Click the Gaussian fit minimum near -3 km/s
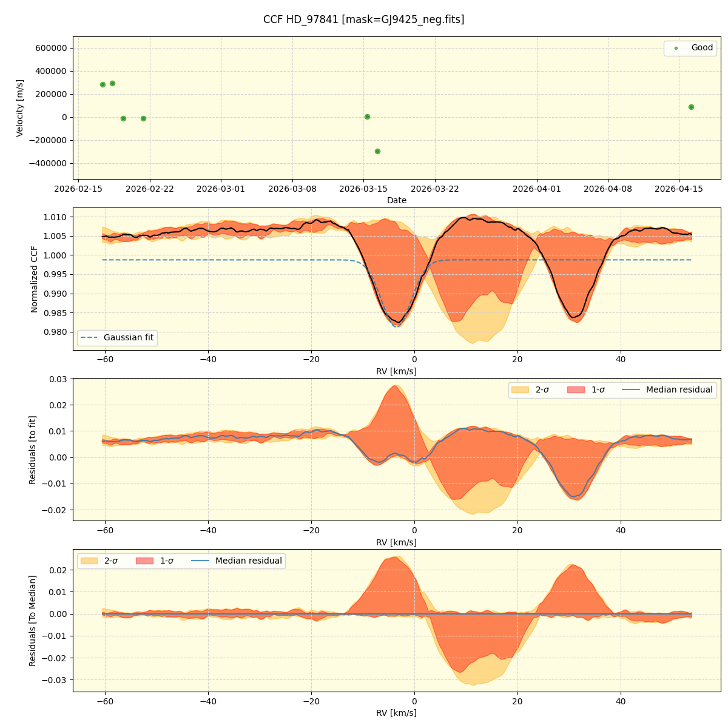The width and height of the screenshot is (728, 728). [397, 326]
